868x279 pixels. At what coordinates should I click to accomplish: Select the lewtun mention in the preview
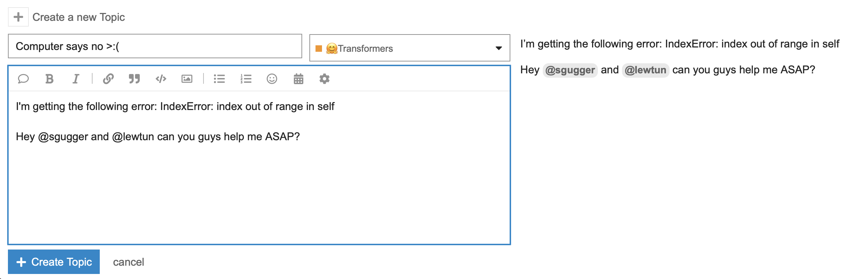pos(645,70)
